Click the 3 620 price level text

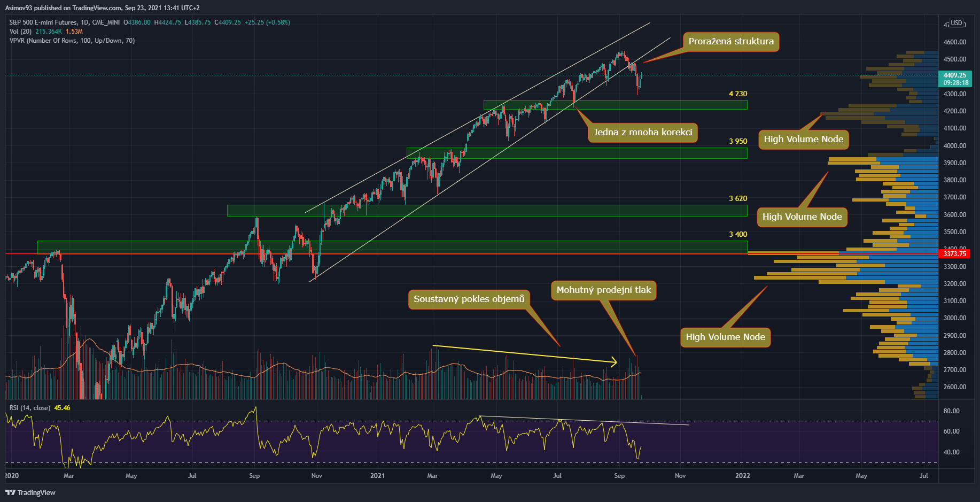737,198
